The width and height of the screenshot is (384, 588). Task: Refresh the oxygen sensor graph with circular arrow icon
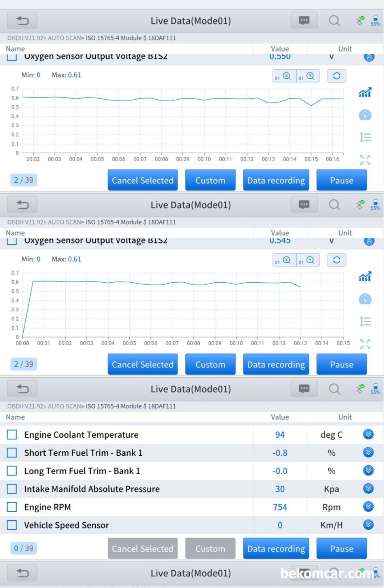coord(337,76)
